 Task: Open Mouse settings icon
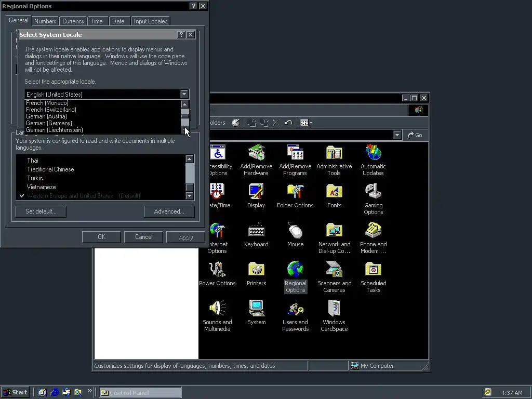pos(295,235)
